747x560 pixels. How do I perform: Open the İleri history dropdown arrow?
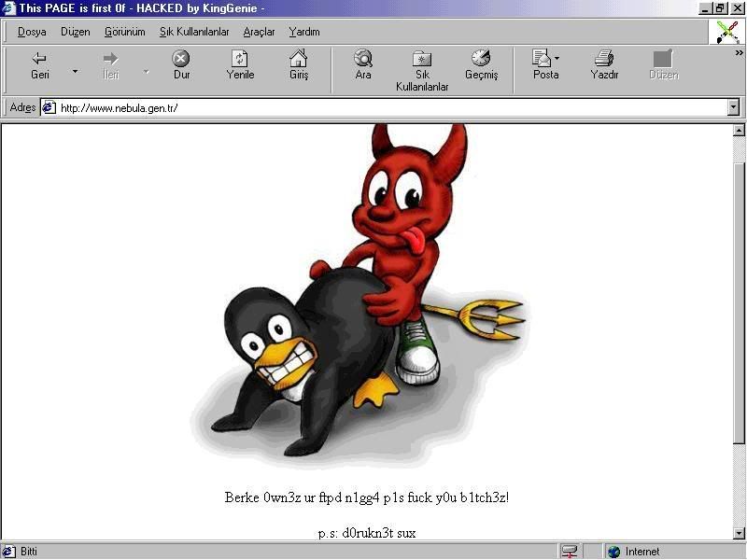point(146,71)
